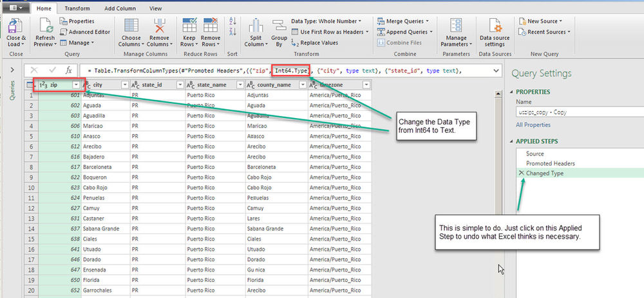Screen dimensions: 644x298
Task: Click the 123 data type icon on zip
Action: coord(43,84)
